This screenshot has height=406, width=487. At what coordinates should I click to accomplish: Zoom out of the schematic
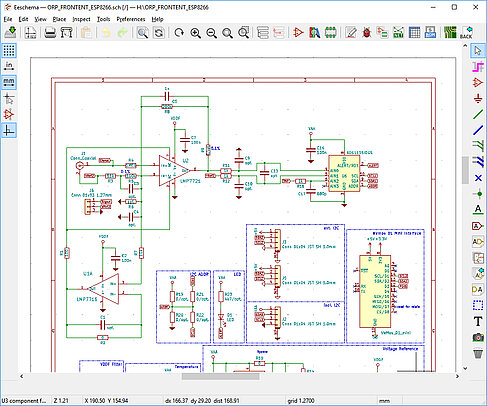tap(212, 33)
